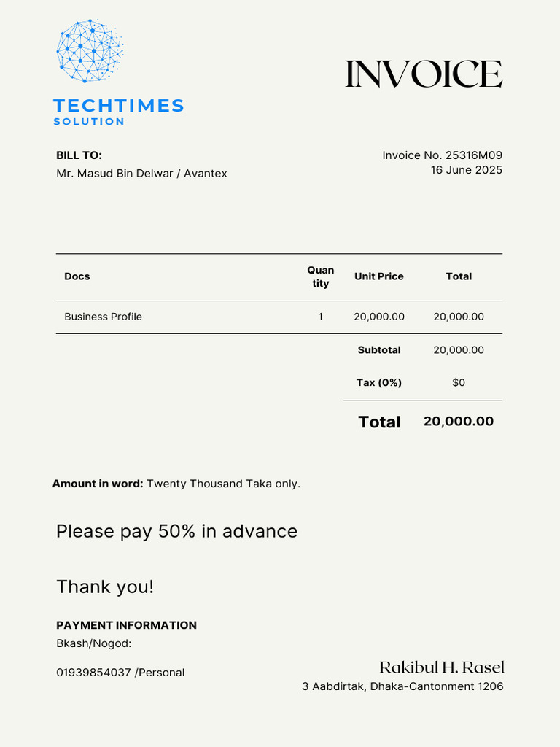
Task: Select the Bkash phone number 01939854037
Action: click(x=93, y=673)
